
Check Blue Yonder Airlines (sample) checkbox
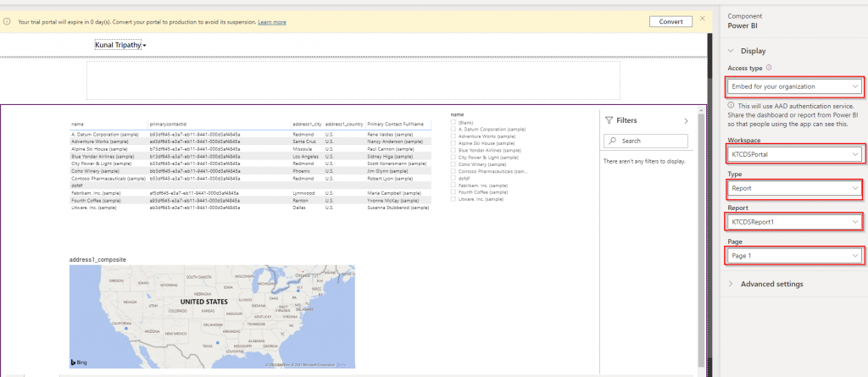pos(453,150)
